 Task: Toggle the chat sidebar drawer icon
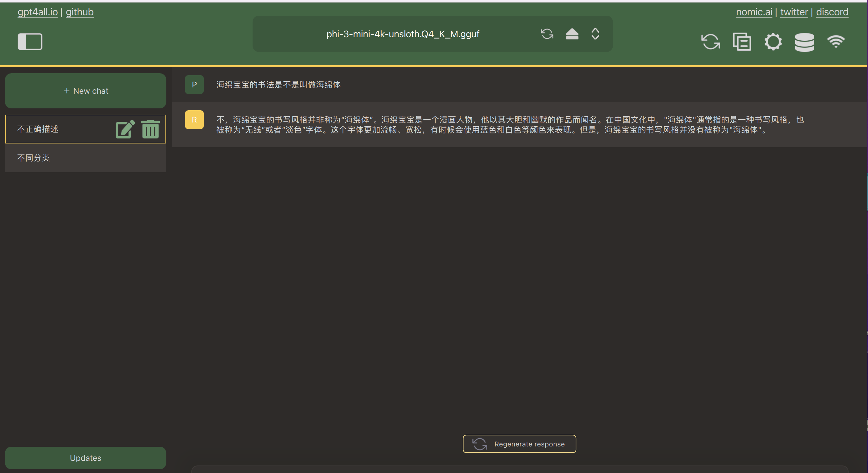pyautogui.click(x=30, y=41)
